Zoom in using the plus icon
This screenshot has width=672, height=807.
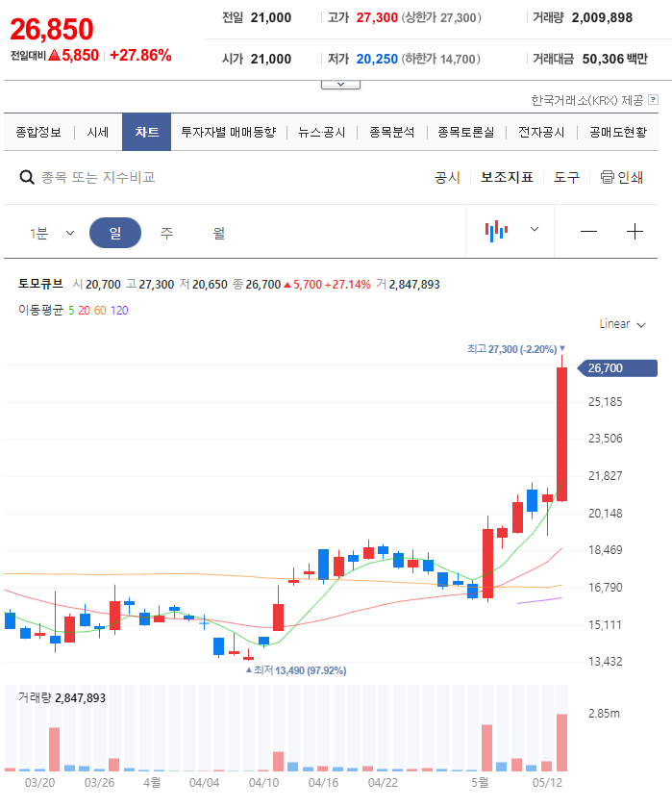(635, 231)
